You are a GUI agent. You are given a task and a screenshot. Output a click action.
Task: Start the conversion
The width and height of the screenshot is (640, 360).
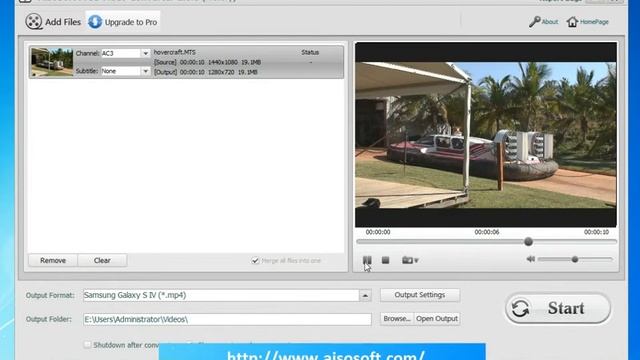pyautogui.click(x=558, y=308)
